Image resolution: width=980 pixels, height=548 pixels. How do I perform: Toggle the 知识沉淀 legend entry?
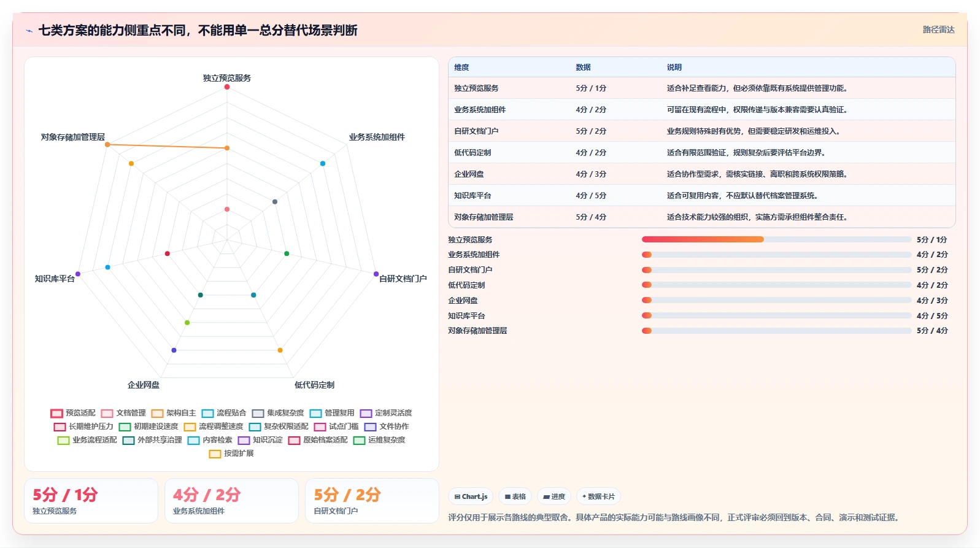(260, 440)
